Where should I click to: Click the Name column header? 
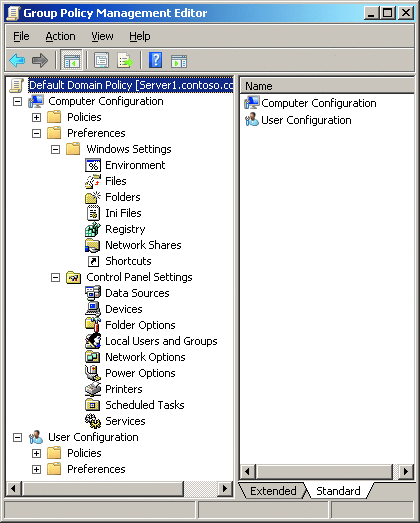(327, 86)
